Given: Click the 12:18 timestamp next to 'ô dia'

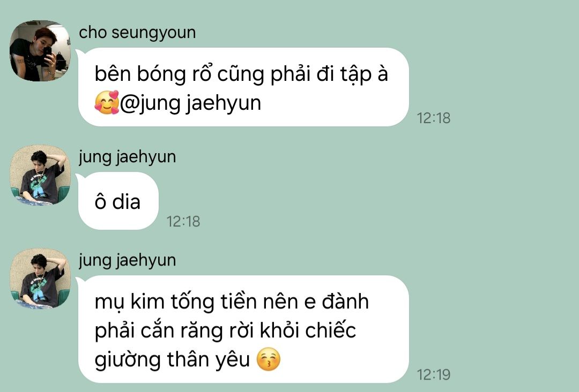Looking at the screenshot, I should coord(183,222).
